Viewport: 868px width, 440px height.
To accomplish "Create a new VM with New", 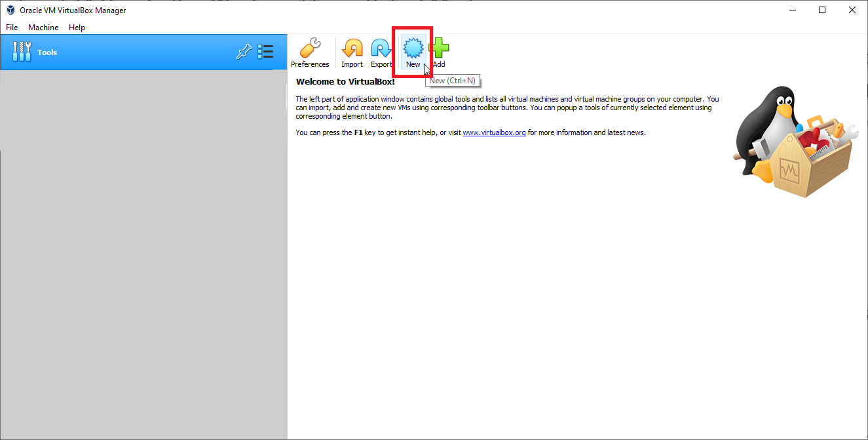I will (x=413, y=52).
